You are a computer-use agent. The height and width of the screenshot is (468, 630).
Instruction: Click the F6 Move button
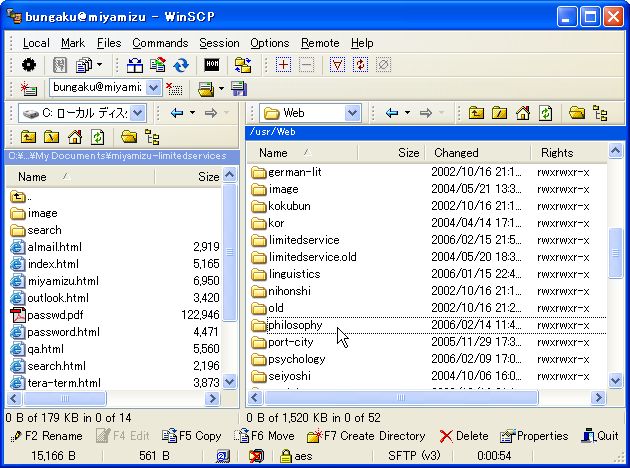coord(264,436)
